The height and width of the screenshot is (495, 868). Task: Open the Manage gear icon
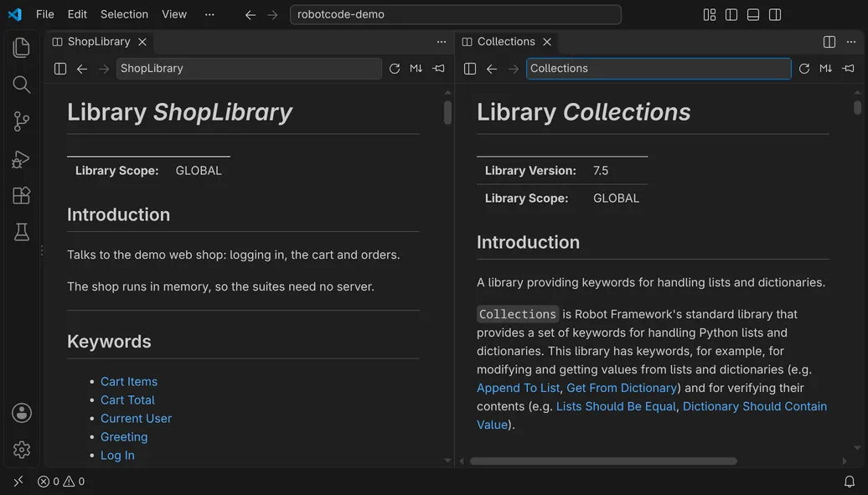click(21, 450)
